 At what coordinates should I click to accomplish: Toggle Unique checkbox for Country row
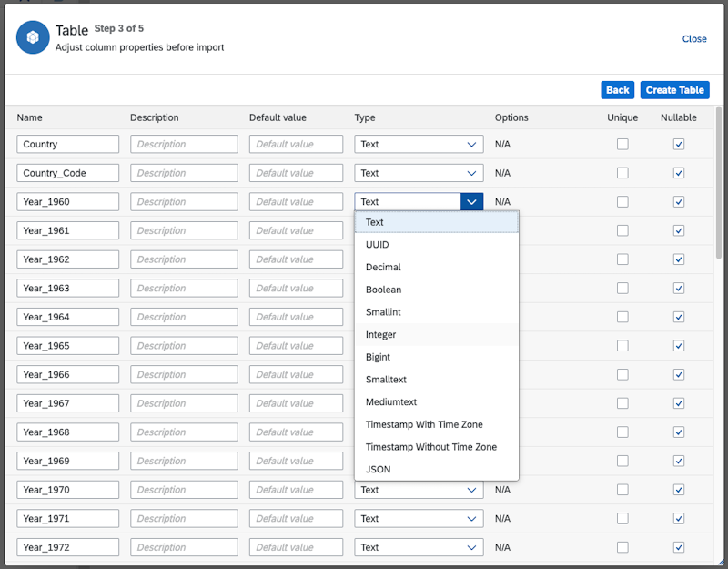(x=622, y=144)
